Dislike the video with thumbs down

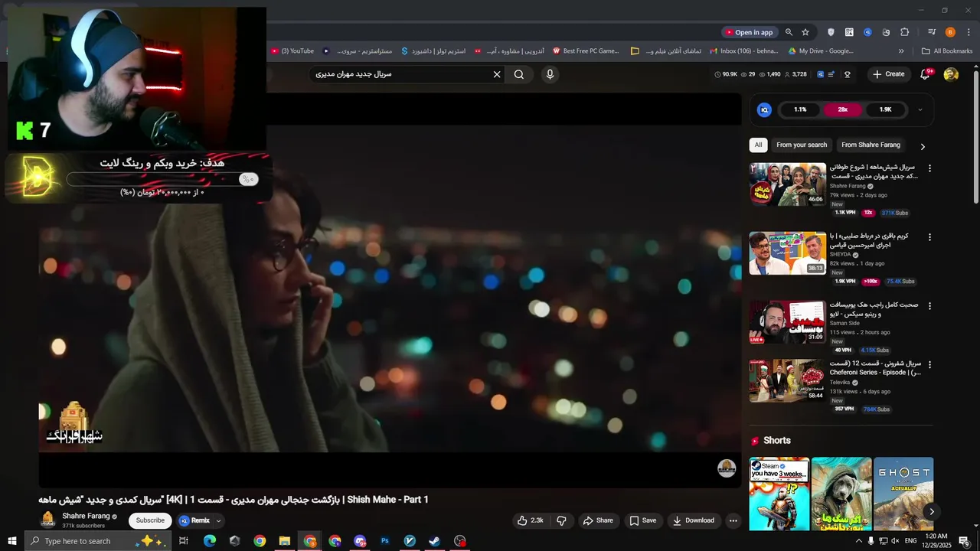pos(561,520)
